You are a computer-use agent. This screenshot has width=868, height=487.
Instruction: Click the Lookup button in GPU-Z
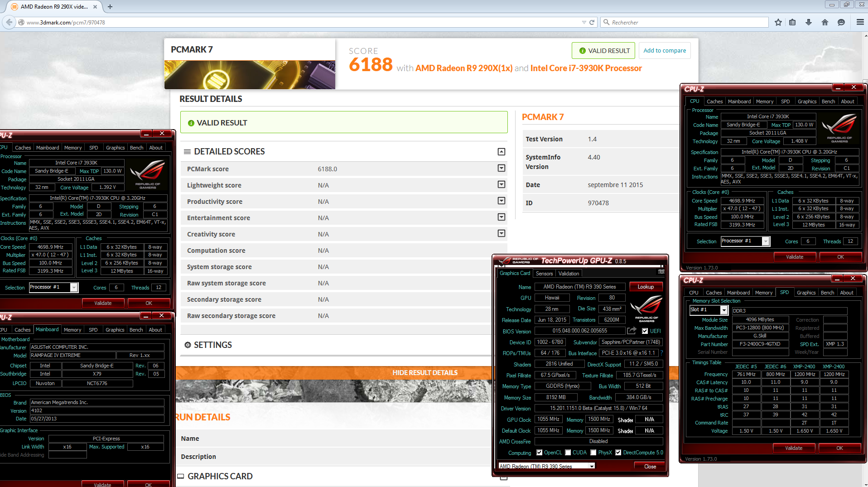click(646, 287)
